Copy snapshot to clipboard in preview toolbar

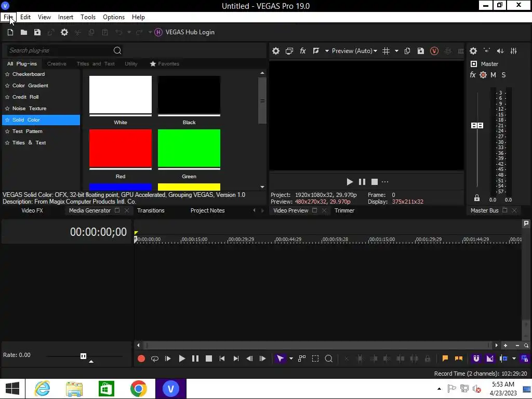[x=407, y=51]
